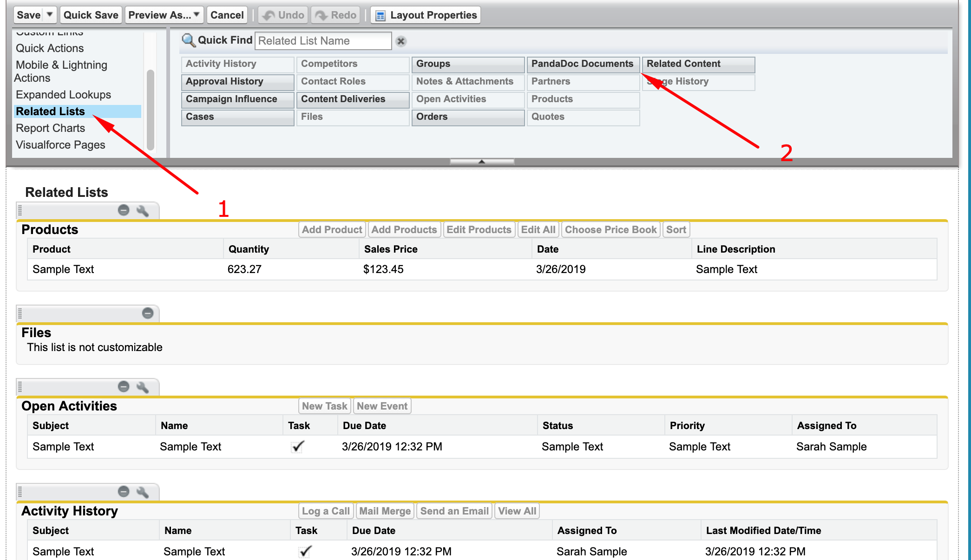Remove the Files related list with minus icon
Image resolution: width=971 pixels, height=560 pixels.
click(x=148, y=313)
